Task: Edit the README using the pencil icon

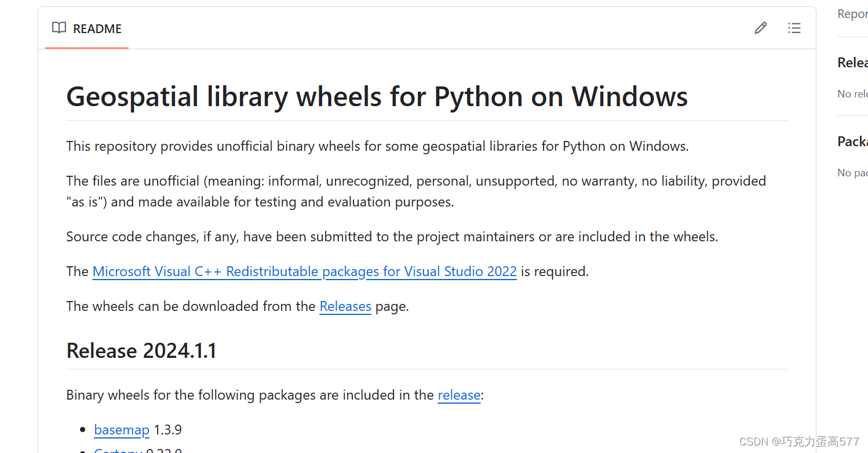Action: click(760, 27)
